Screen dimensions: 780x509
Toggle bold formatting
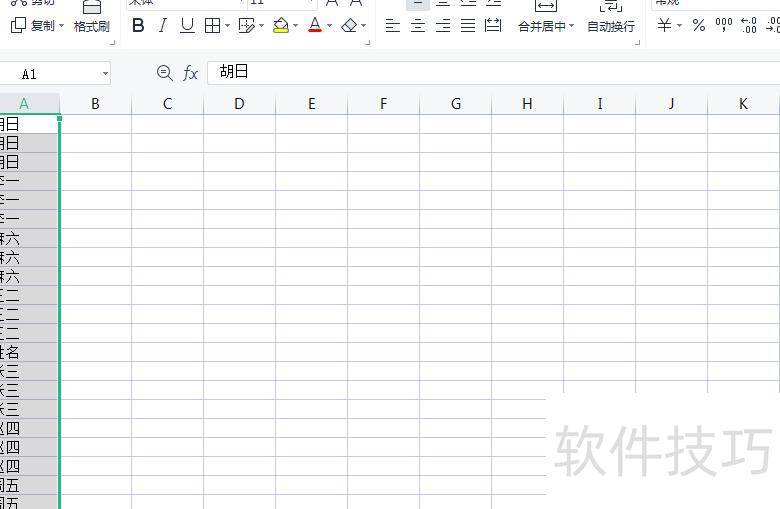coord(138,25)
